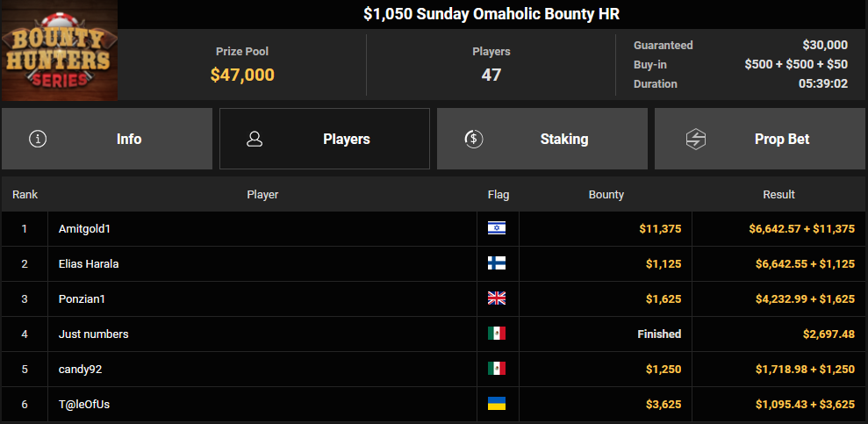Screen dimensions: 868x424
Task: Sort table by Rank column header
Action: coord(25,194)
